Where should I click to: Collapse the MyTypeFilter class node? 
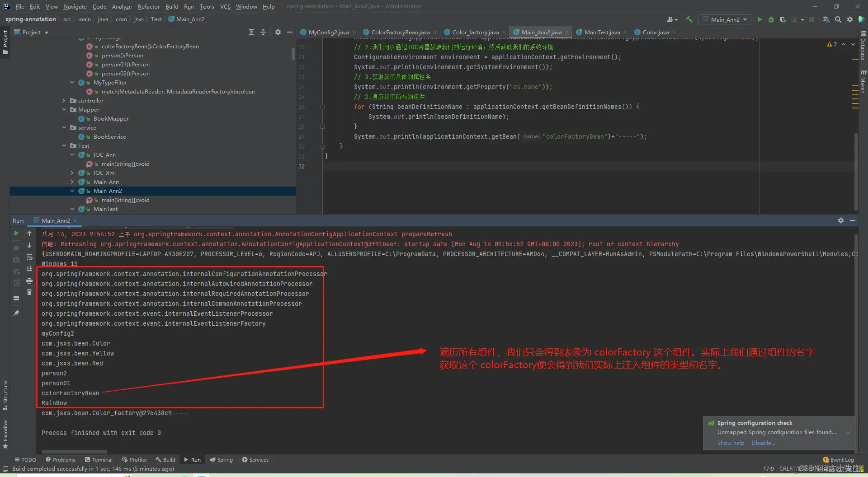(x=72, y=83)
